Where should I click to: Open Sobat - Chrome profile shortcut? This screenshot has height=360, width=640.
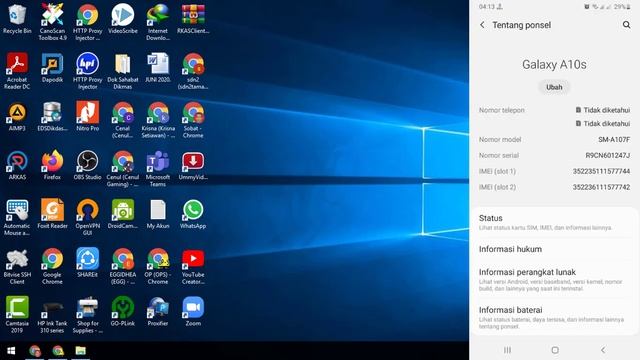[x=193, y=119]
